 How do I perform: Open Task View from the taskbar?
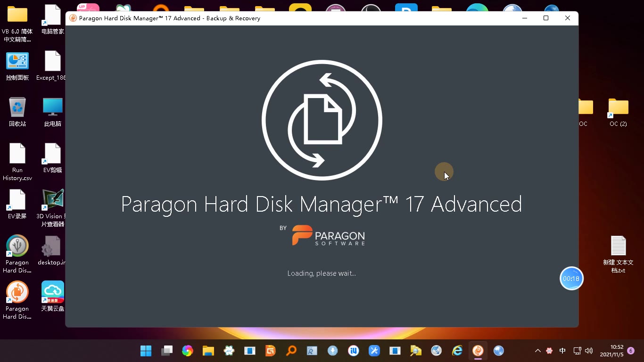pos(167,351)
